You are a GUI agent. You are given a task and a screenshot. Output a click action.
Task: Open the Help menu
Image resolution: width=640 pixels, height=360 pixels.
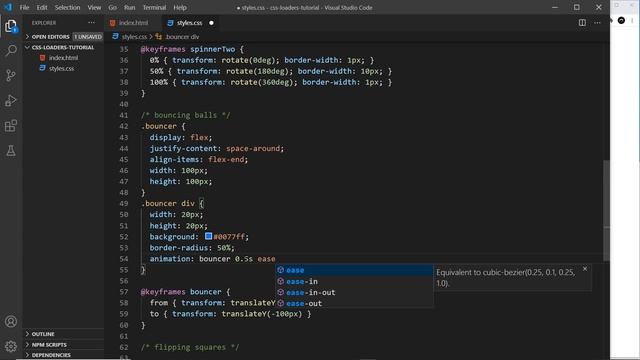pos(180,7)
